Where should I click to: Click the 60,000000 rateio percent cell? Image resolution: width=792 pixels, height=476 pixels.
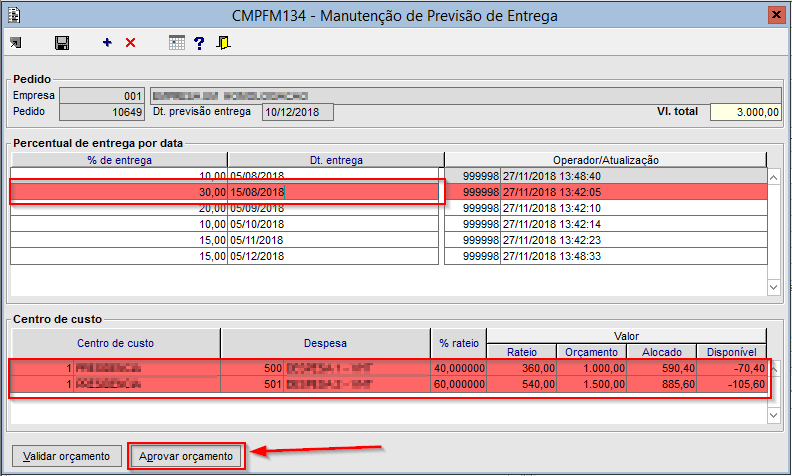click(459, 385)
